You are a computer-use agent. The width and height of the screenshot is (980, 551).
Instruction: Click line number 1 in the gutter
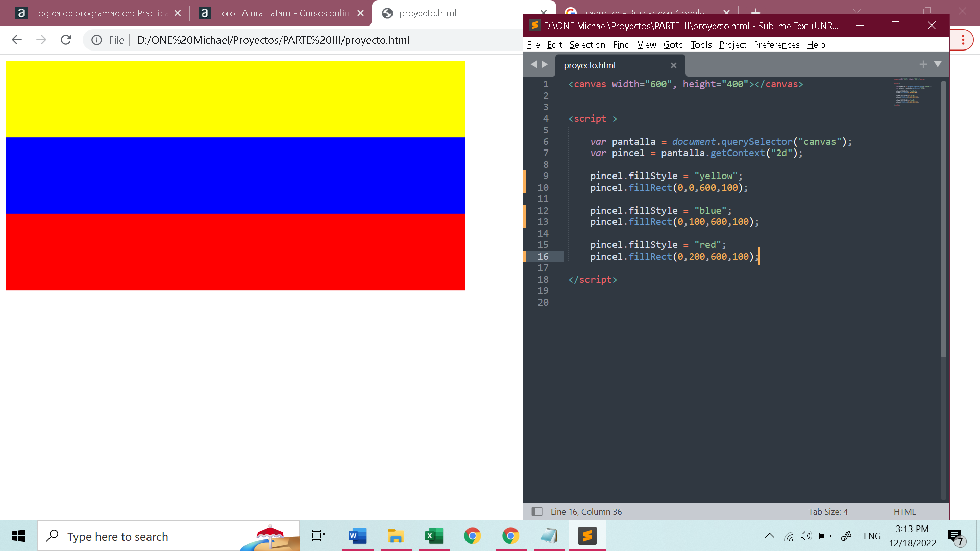(x=546, y=84)
